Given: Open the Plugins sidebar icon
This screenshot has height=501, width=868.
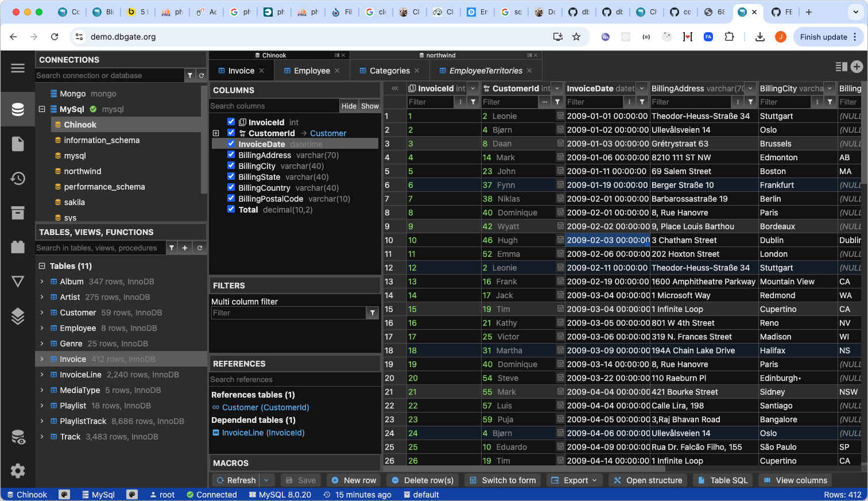Looking at the screenshot, I should 18,247.
